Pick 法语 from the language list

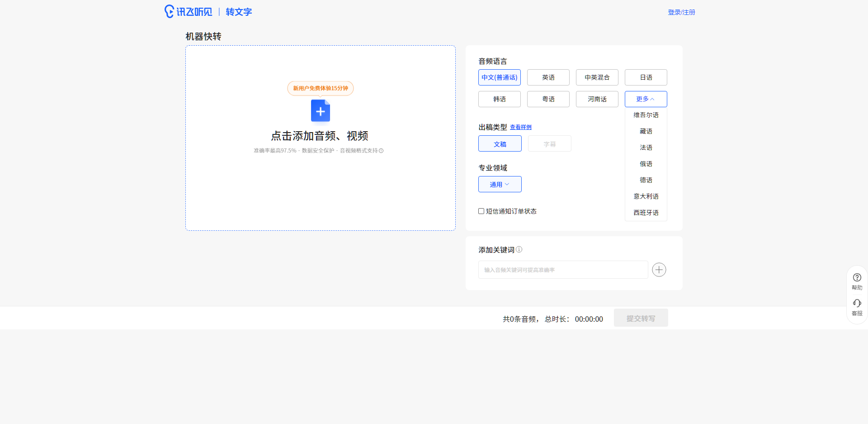[646, 148]
